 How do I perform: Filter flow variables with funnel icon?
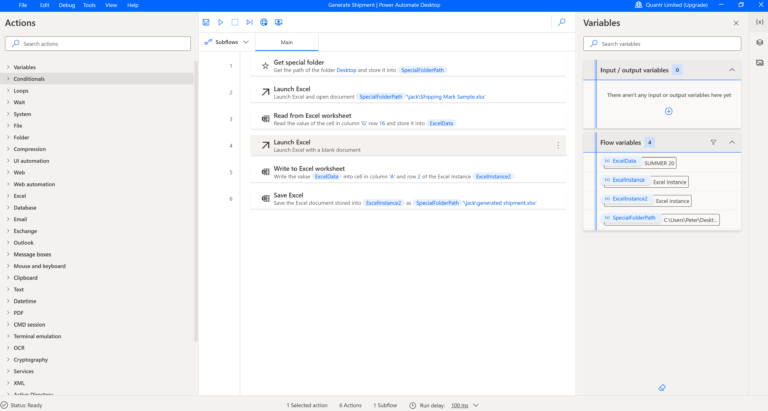tap(713, 142)
